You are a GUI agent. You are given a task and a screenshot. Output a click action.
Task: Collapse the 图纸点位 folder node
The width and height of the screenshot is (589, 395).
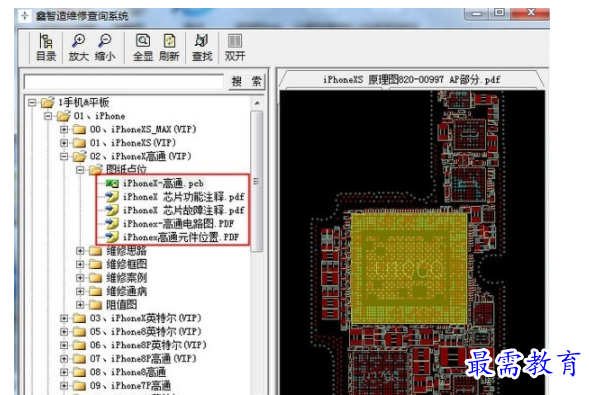[80, 170]
